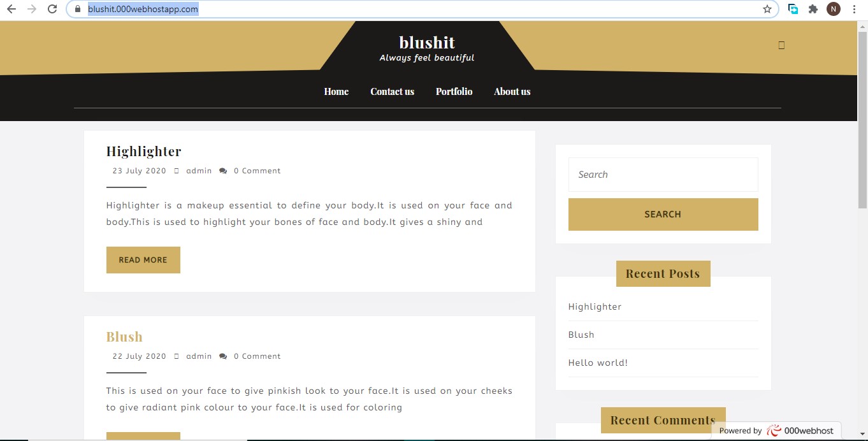Click the Recent Comments widget heading

click(x=663, y=420)
